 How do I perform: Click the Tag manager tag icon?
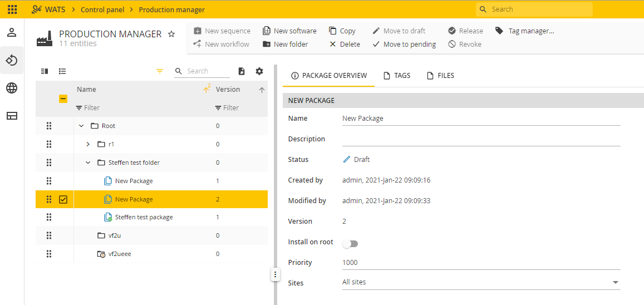pos(499,31)
